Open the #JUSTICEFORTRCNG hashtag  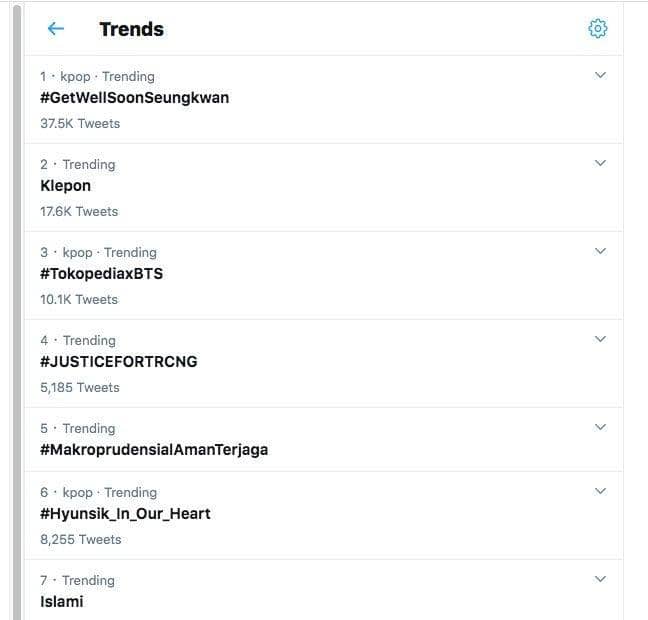(x=118, y=362)
